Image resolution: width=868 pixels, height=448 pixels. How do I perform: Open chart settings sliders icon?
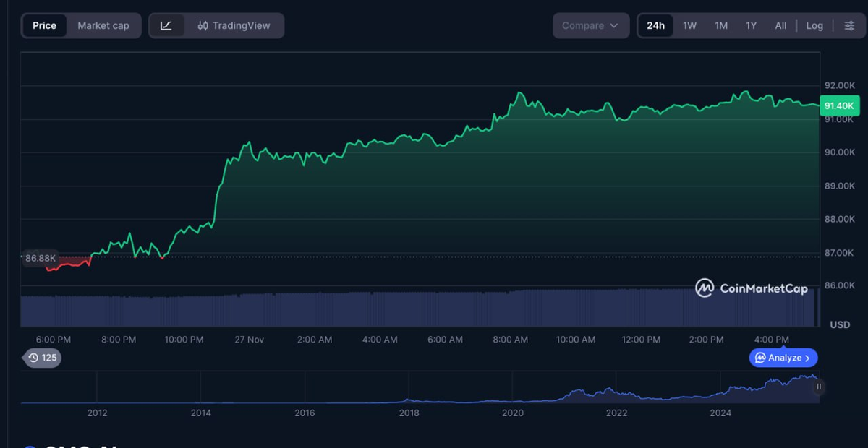click(848, 25)
